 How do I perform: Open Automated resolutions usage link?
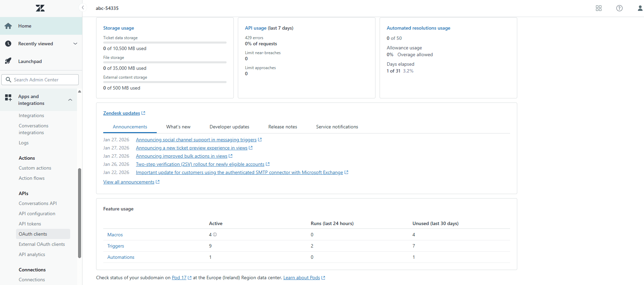pyautogui.click(x=418, y=28)
